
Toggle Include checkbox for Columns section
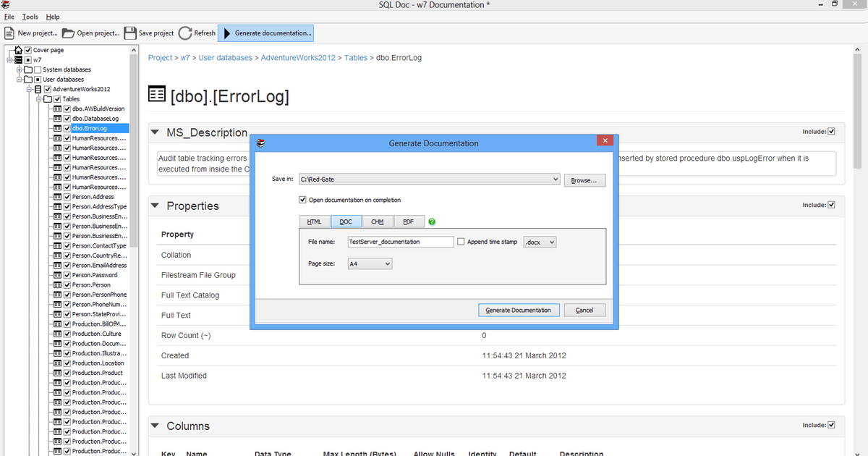(831, 425)
